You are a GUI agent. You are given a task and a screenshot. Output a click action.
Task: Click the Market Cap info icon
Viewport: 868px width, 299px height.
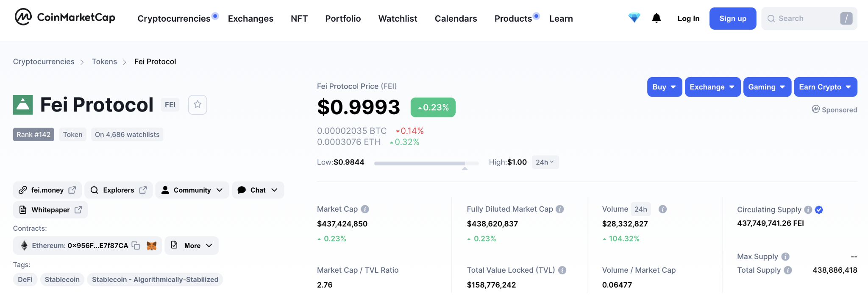pos(365,209)
